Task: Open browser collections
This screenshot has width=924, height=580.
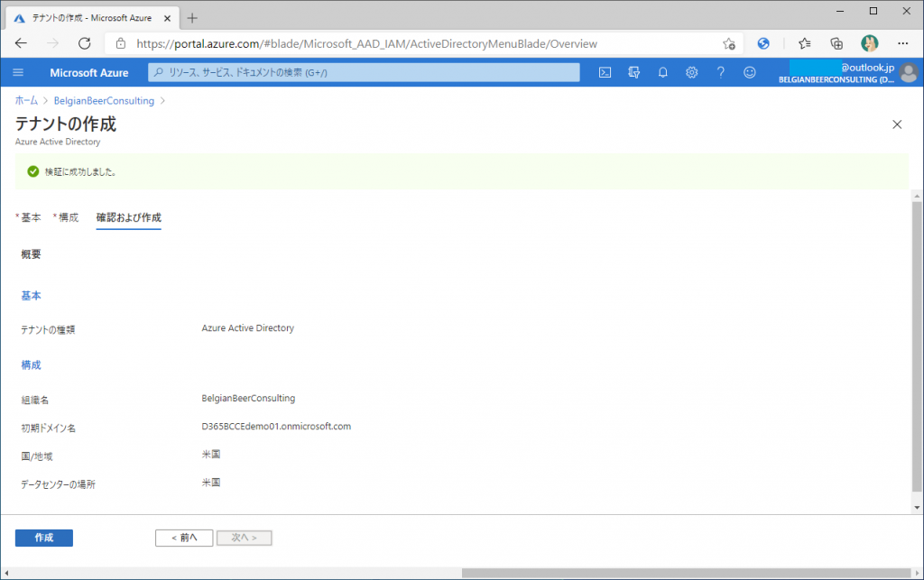Action: [x=836, y=43]
